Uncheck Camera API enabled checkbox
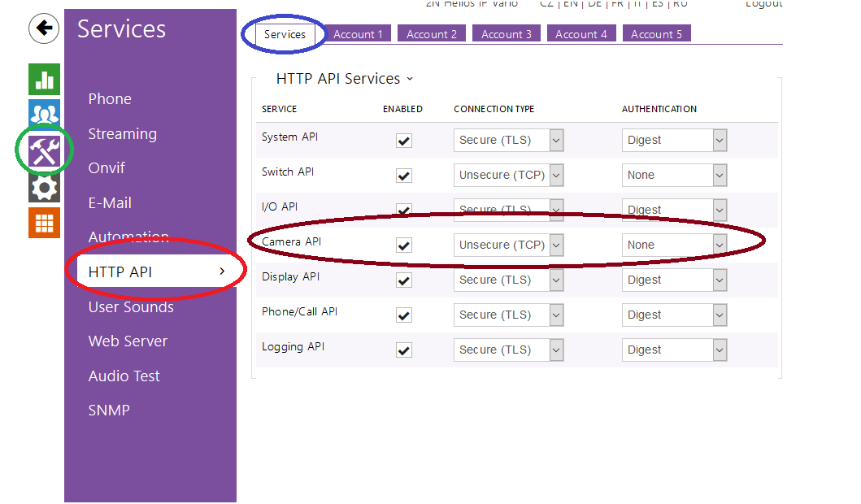The height and width of the screenshot is (504, 861). [x=403, y=245]
